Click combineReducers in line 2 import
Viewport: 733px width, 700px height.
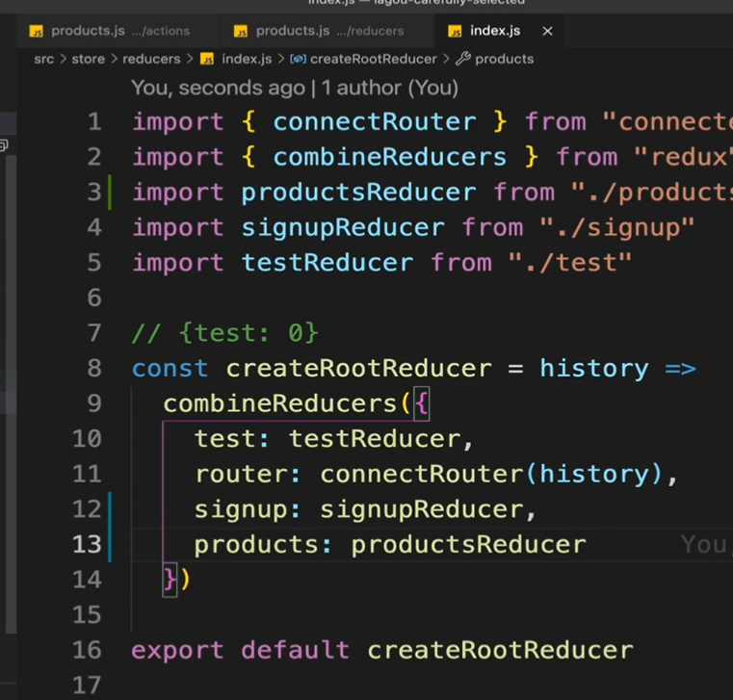coord(390,157)
